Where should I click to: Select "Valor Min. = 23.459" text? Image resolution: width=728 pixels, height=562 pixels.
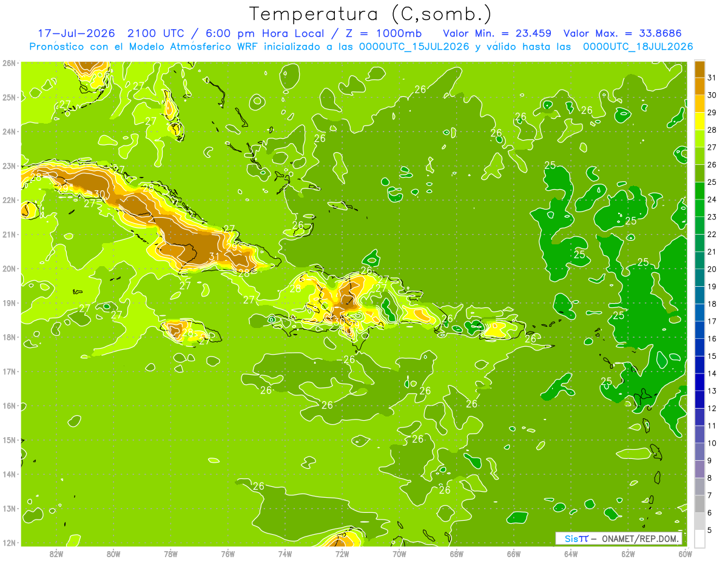click(x=497, y=33)
